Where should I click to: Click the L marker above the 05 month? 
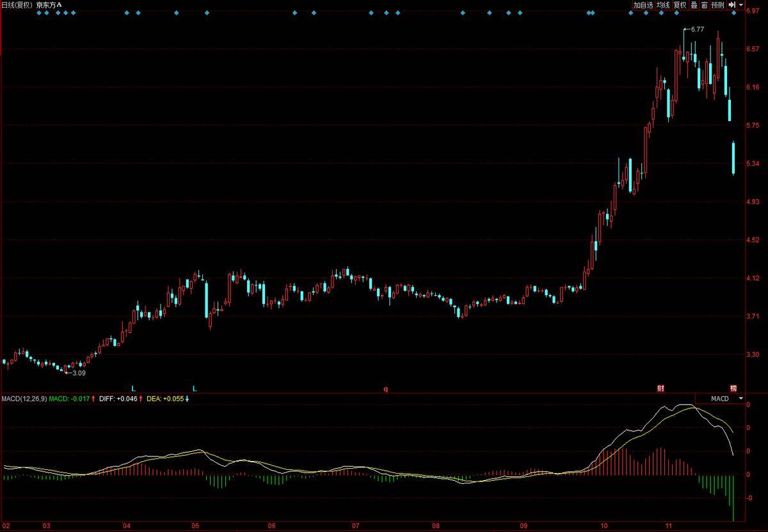tap(195, 389)
